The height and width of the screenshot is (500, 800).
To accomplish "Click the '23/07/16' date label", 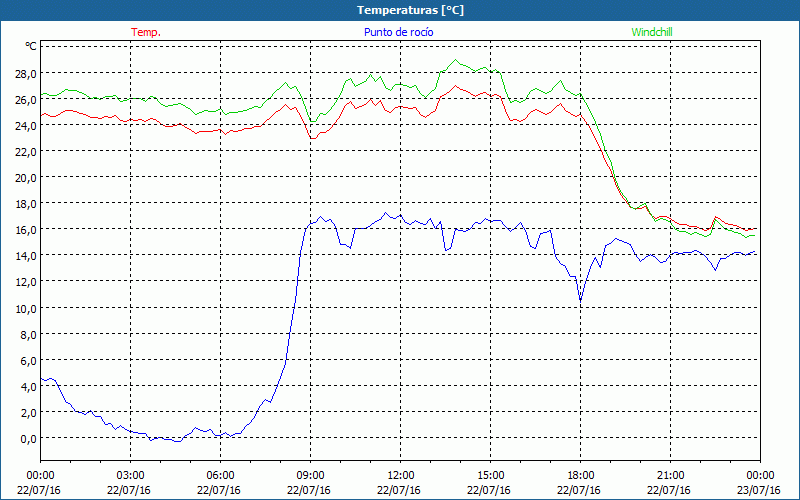I will pos(759,490).
